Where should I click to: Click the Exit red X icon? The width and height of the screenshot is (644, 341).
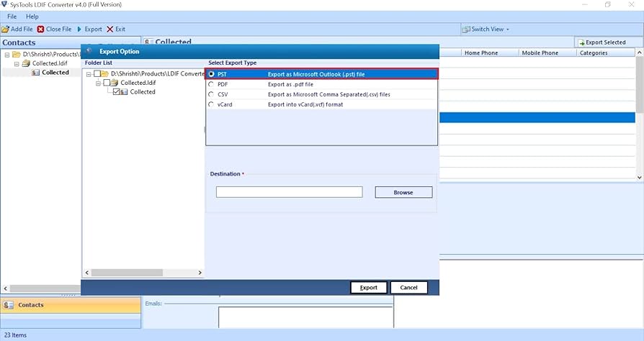click(109, 29)
